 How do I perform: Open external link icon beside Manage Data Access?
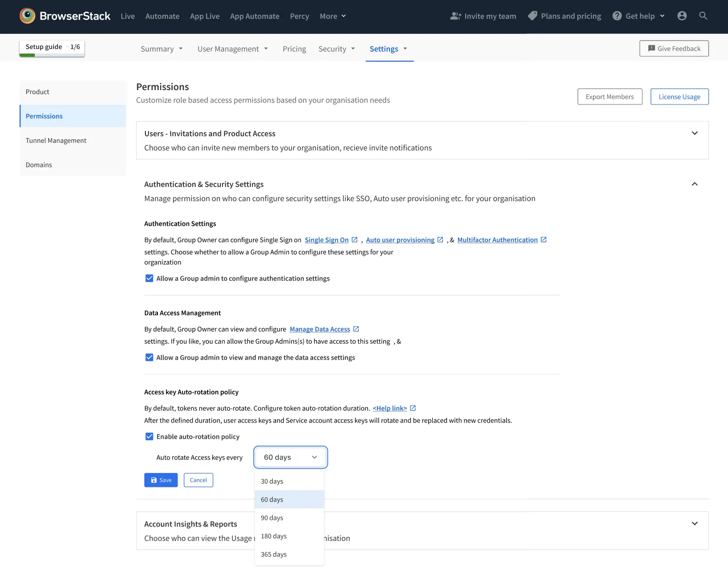coord(356,329)
